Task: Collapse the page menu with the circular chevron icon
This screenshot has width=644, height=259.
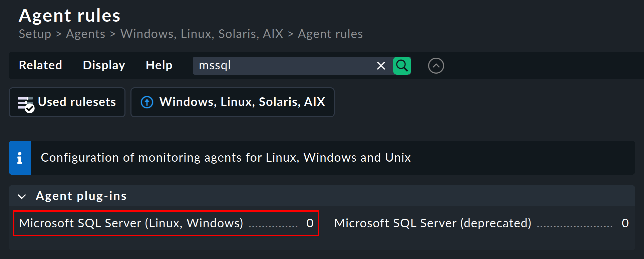Action: coord(436,65)
